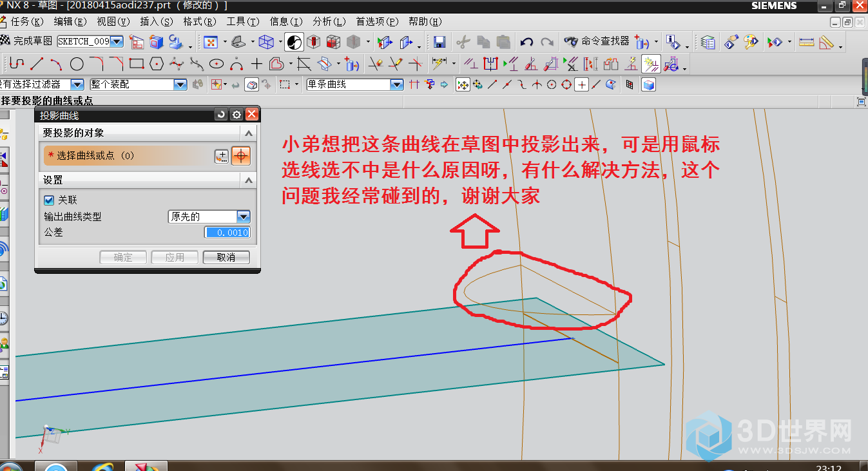Toggle the Midpoint snap option
The image size is (868, 471).
click(507, 84)
